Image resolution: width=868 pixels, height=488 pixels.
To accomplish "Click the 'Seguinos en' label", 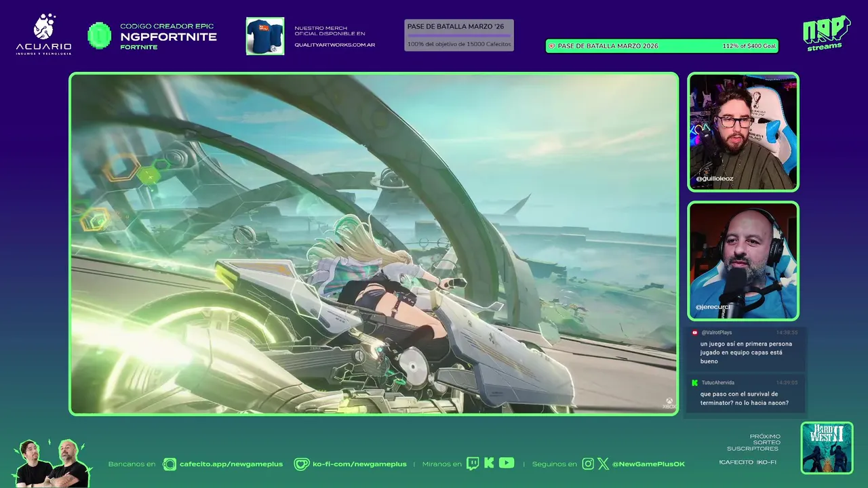I will click(555, 464).
